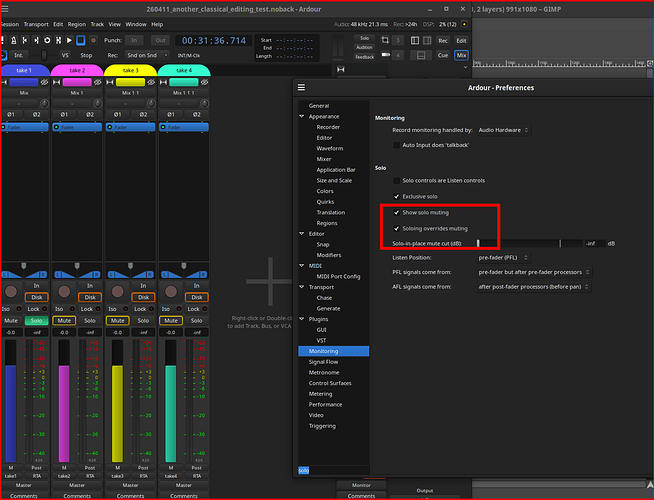Viewport: 654px width, 500px height.
Task: Adjust the Solo-in-place mute cut slider
Action: 530,243
